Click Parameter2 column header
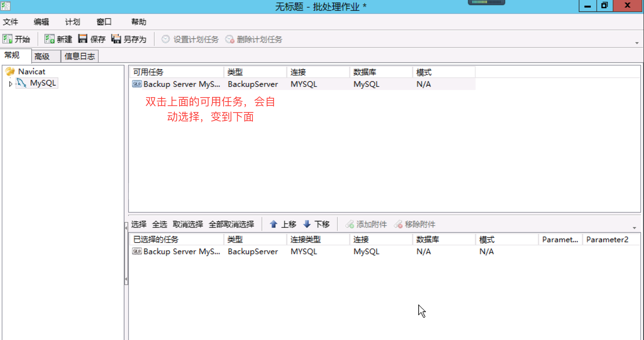Image resolution: width=644 pixels, height=340 pixels. (x=611, y=239)
